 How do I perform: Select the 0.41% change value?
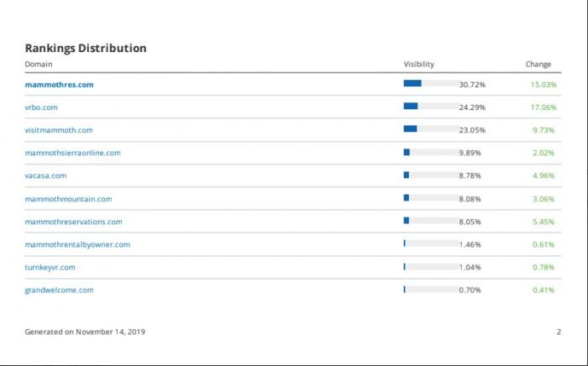[543, 290]
